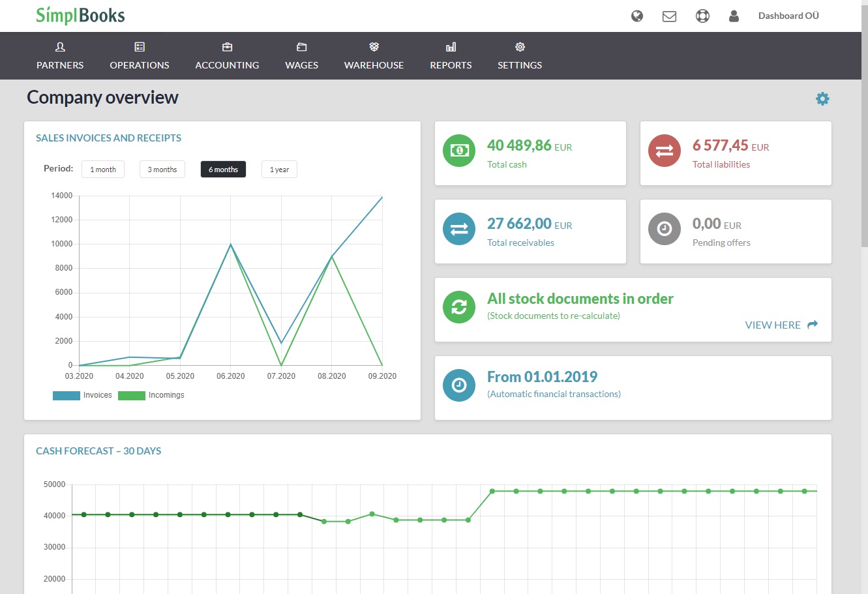Viewport: 868px width, 594px height.
Task: Open the 27 662,00 EUR receivables amount
Action: [x=530, y=224]
